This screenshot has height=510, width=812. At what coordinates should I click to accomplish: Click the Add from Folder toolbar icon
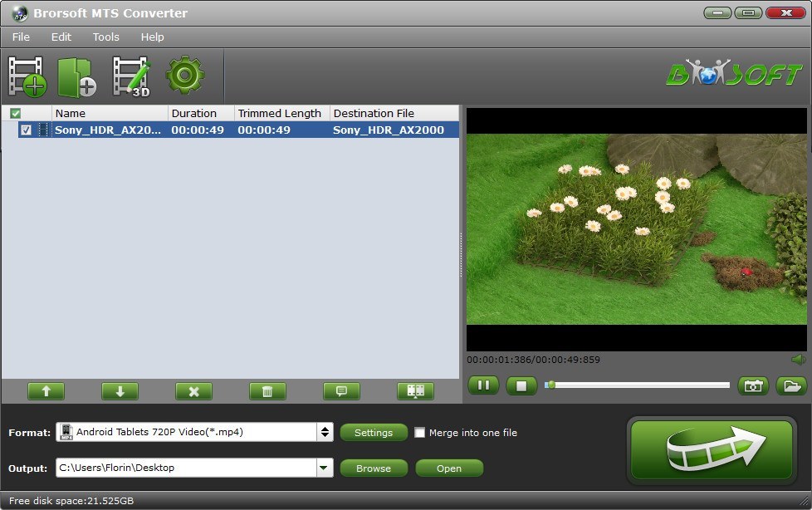[76, 77]
